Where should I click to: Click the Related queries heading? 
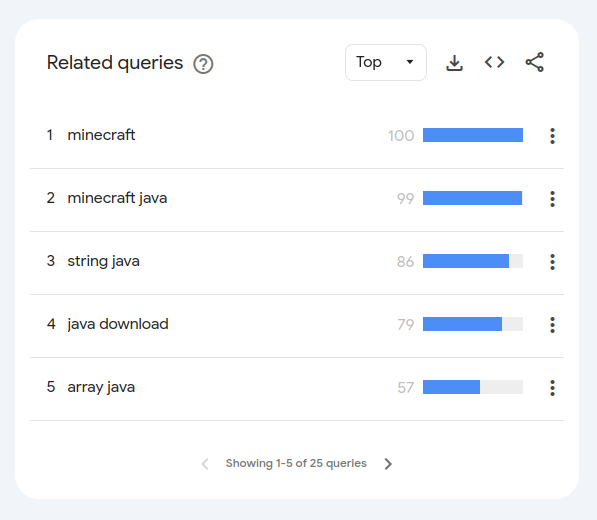coord(115,63)
